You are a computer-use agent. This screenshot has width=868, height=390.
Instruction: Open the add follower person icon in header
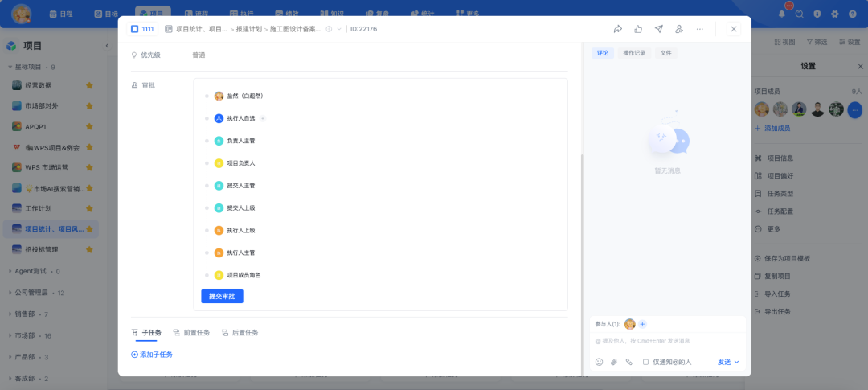(679, 29)
